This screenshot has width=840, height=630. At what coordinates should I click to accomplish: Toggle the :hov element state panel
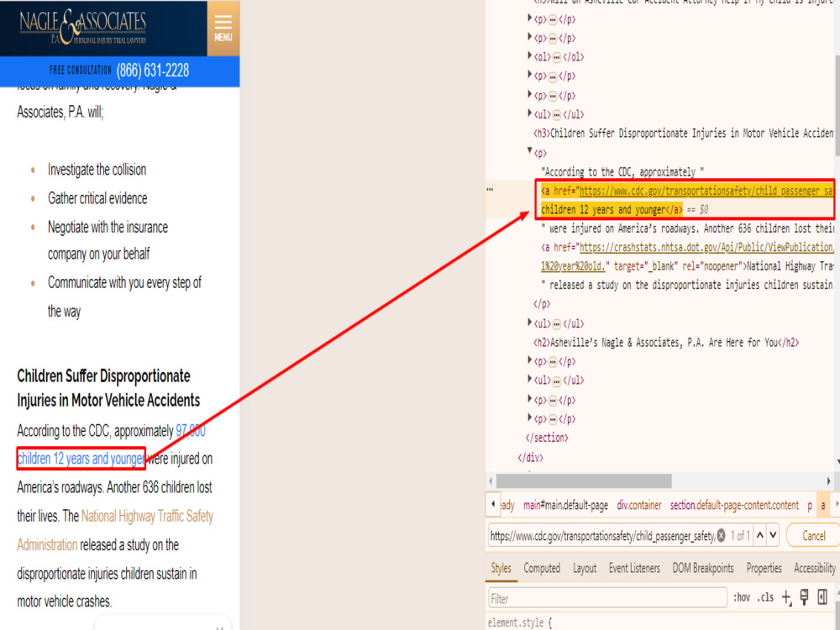click(742, 598)
